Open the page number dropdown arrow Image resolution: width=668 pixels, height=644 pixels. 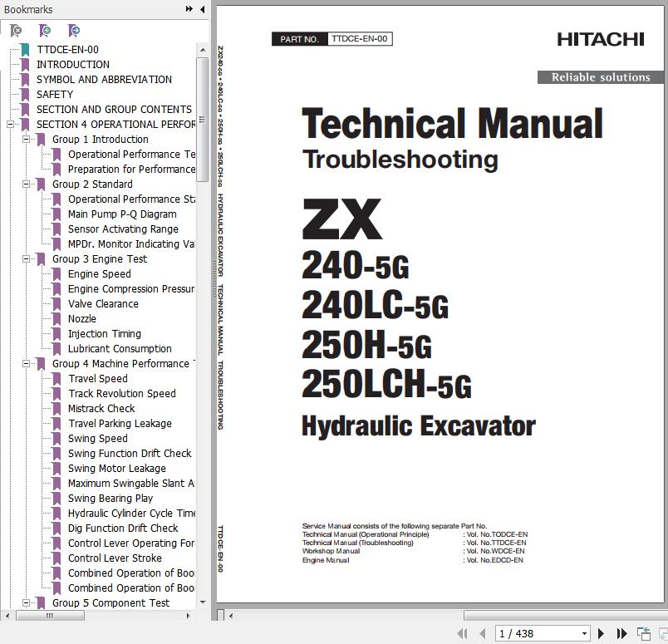585,634
